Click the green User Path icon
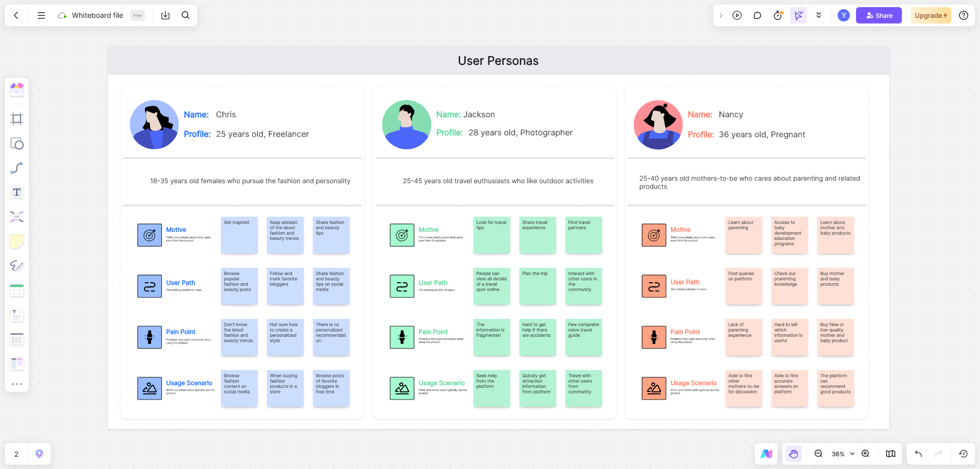This screenshot has height=469, width=980. 402,286
